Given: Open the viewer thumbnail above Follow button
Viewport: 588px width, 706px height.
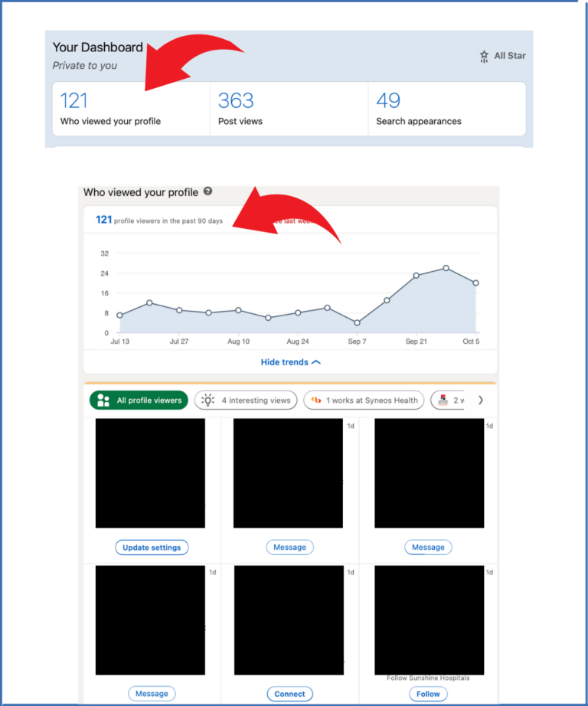Looking at the screenshot, I should point(429,620).
